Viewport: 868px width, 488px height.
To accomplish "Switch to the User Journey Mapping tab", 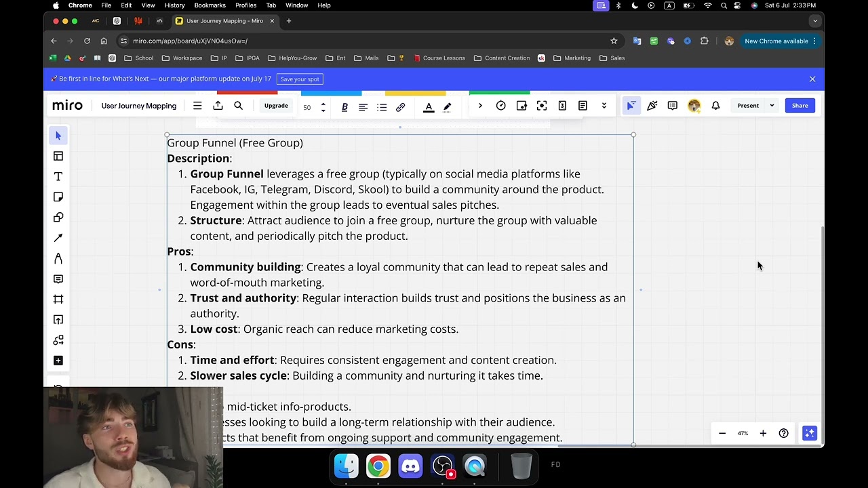I will coord(224,21).
